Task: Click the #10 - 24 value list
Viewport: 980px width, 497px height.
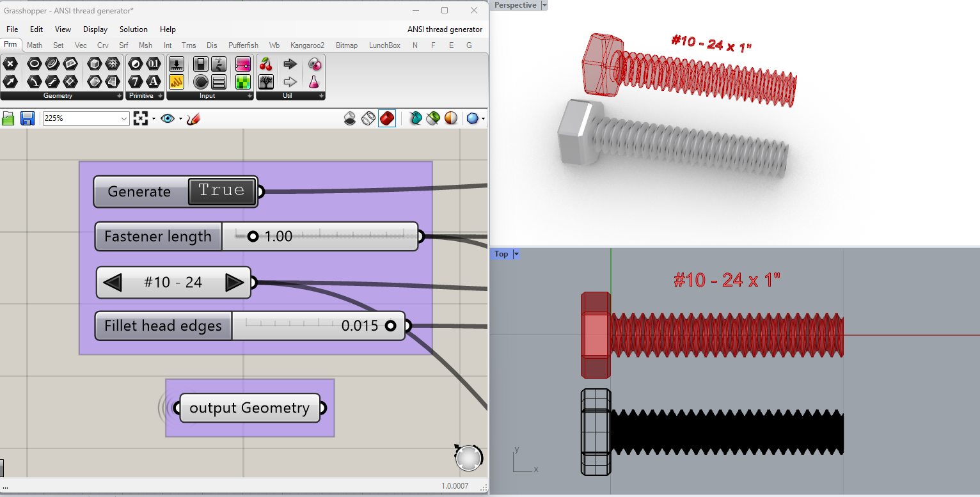Action: pyautogui.click(x=173, y=282)
